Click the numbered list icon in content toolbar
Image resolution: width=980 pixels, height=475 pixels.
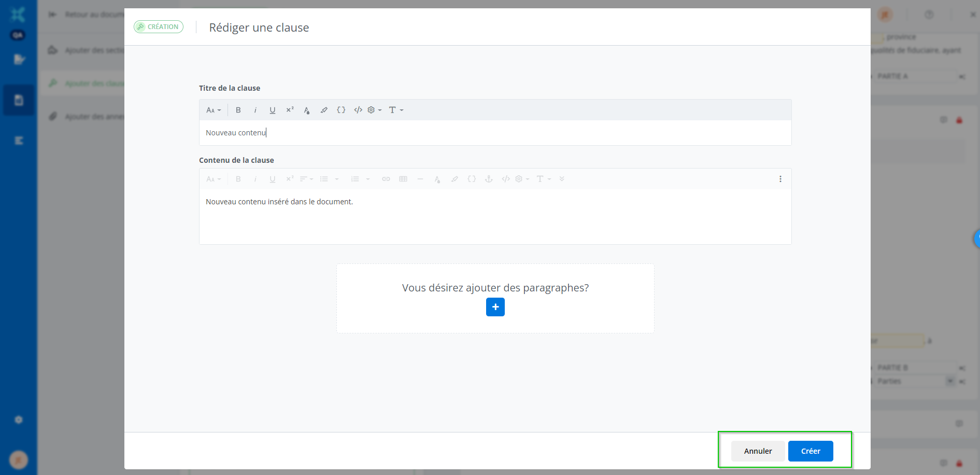(355, 179)
